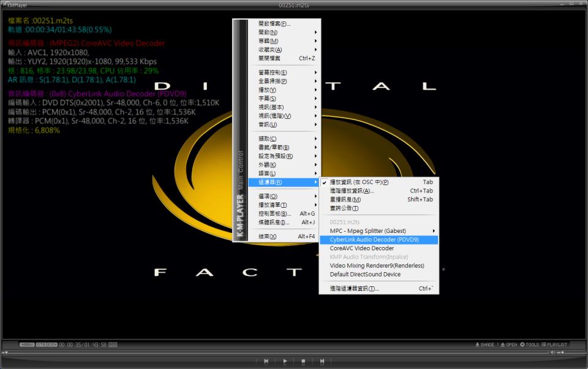This screenshot has height=369, width=588.
Task: Activate the SHADE mode icon
Action: point(486,344)
